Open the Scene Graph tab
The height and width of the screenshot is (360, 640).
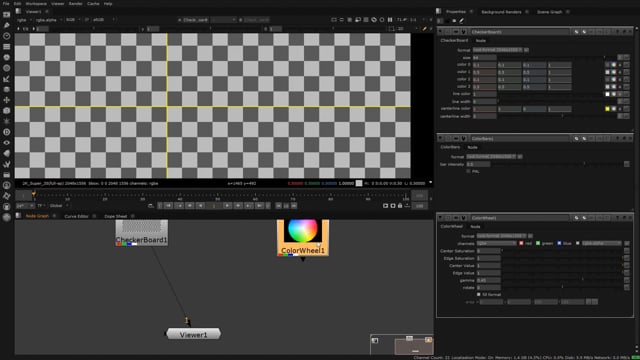coord(549,12)
